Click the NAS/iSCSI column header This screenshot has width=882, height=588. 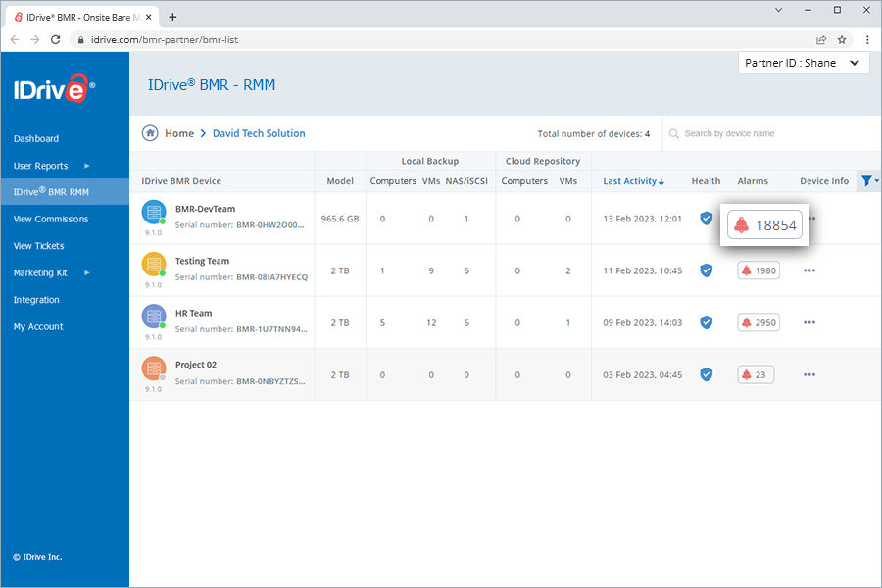click(466, 181)
